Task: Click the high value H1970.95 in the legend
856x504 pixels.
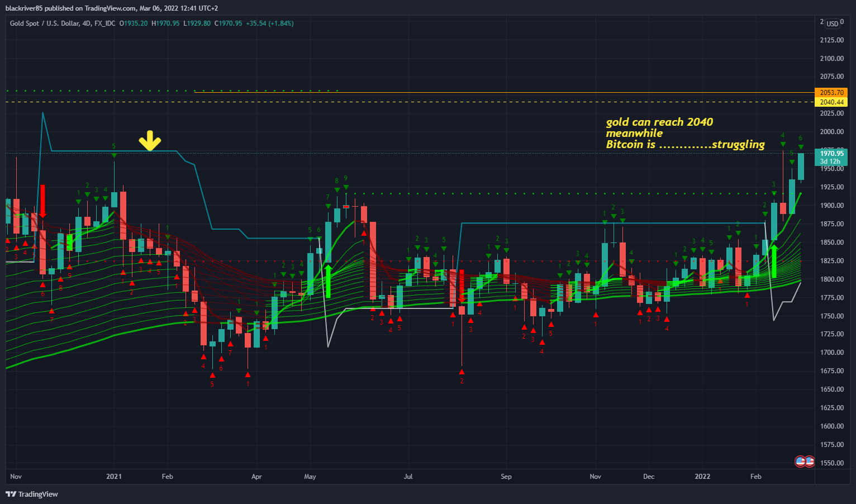Action: tap(165, 23)
